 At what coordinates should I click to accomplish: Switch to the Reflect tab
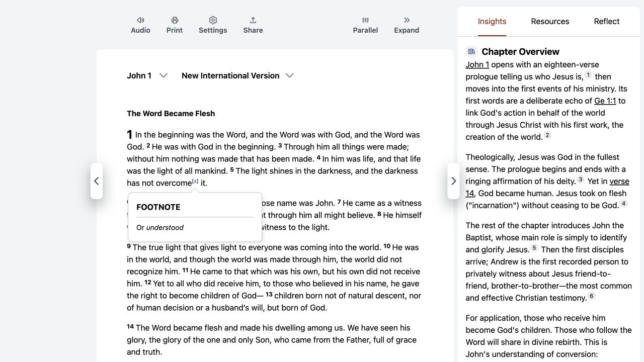(x=607, y=22)
